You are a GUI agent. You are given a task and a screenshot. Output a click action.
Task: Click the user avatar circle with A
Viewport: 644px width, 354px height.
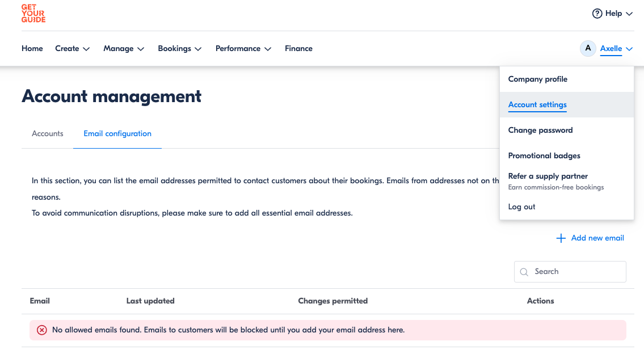click(x=588, y=49)
